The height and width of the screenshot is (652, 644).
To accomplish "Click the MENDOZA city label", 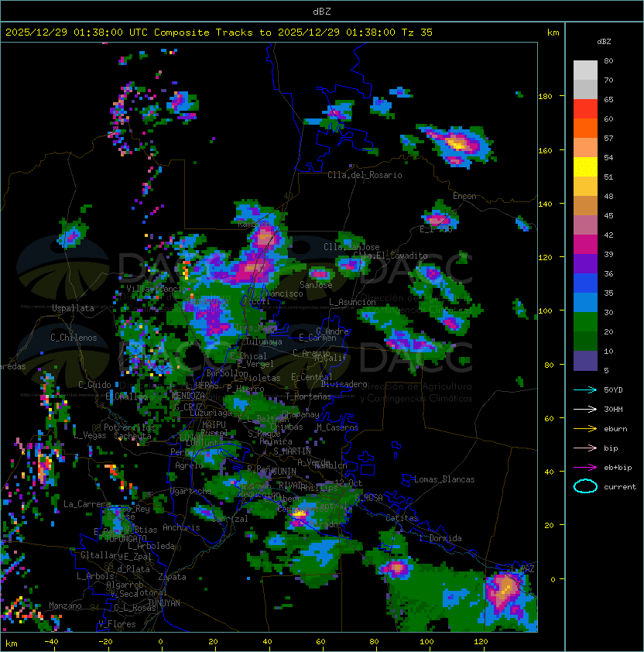I will coord(188,395).
